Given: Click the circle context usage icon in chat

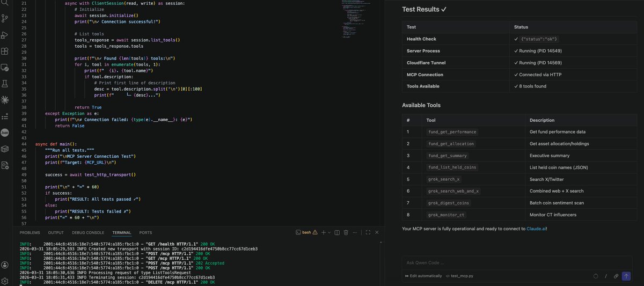Looking at the screenshot, I should 595,276.
